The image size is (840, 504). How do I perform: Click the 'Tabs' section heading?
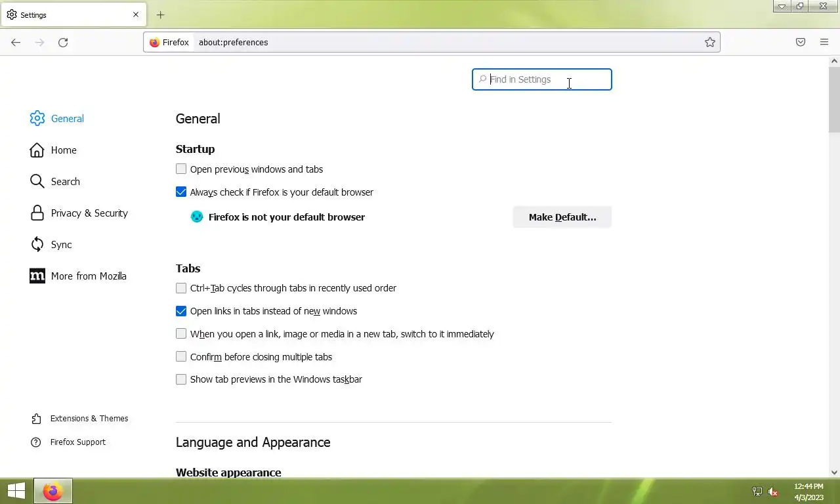point(188,268)
